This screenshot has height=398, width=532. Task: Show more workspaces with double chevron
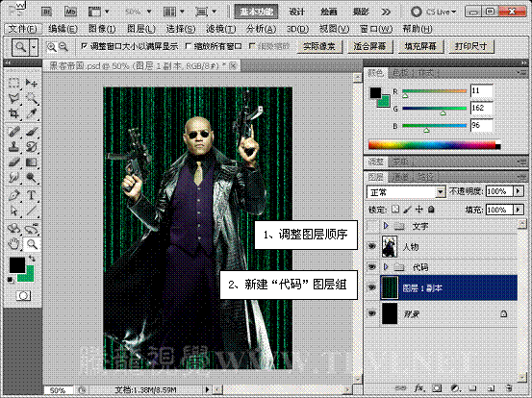386,12
